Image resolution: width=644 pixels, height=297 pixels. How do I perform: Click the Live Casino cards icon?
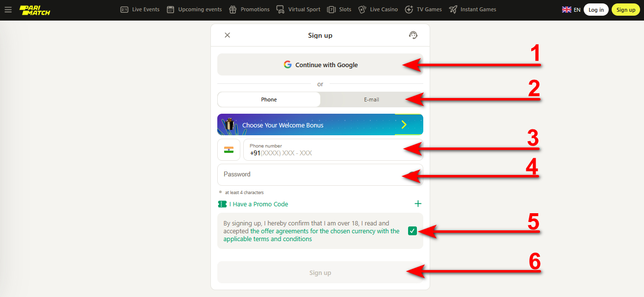tap(362, 9)
